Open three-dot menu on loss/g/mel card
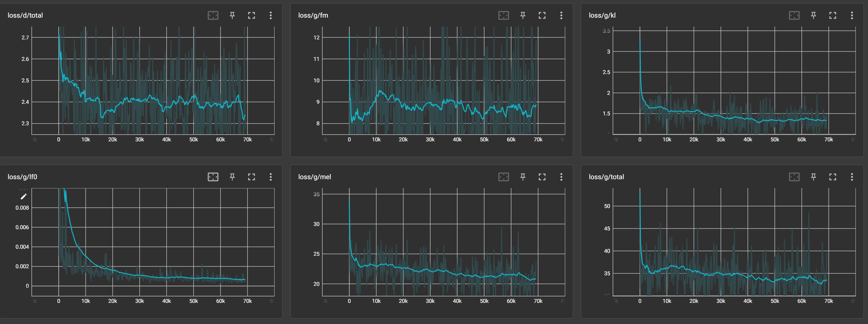868x324 pixels. pos(561,177)
